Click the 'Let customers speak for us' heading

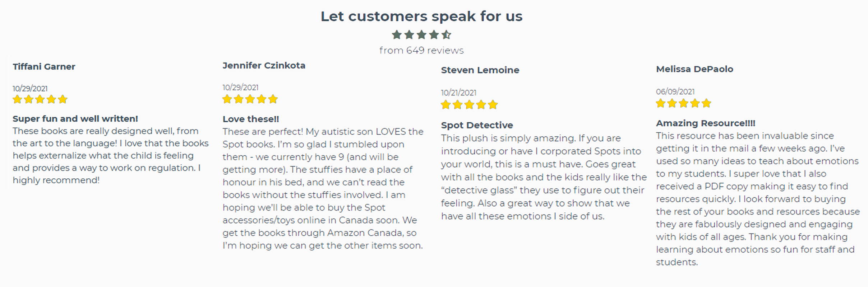pos(421,16)
